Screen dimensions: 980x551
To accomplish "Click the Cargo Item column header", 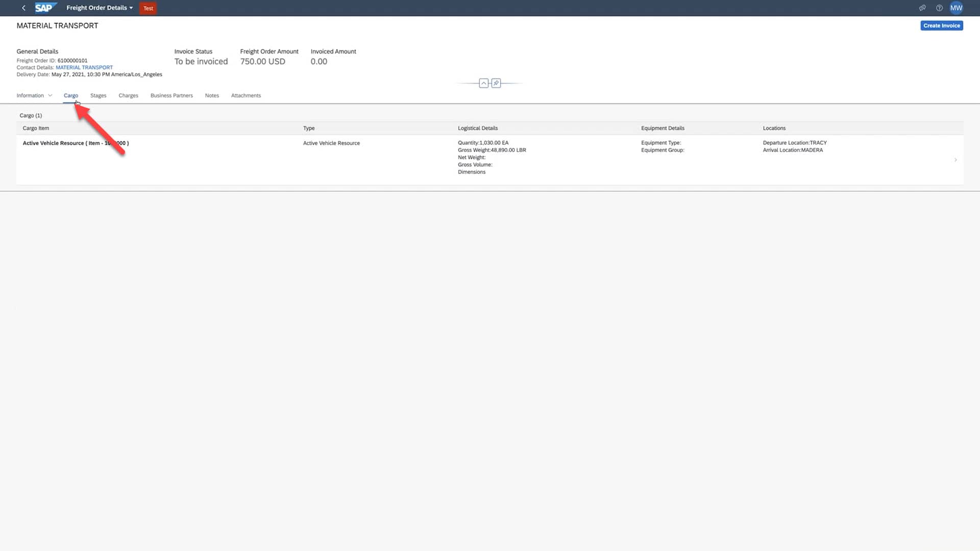I will [x=36, y=128].
